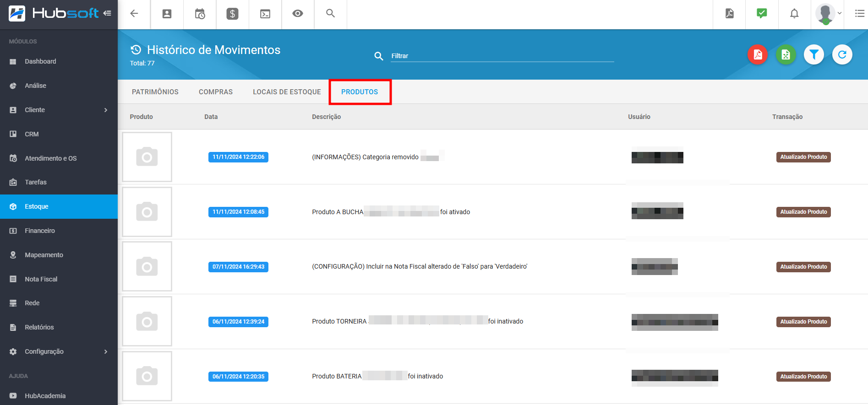The width and height of the screenshot is (868, 405).
Task: Open the Análise module
Action: [59, 86]
